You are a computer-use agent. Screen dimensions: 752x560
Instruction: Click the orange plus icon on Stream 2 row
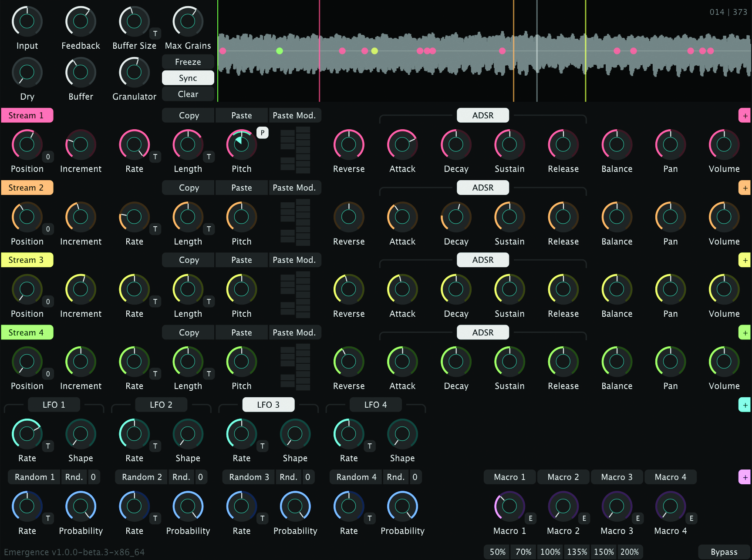(745, 188)
